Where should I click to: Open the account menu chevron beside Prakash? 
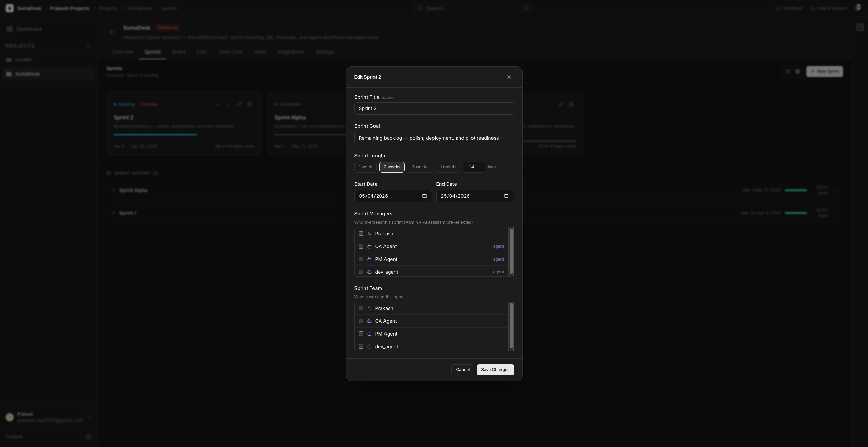[x=89, y=417]
